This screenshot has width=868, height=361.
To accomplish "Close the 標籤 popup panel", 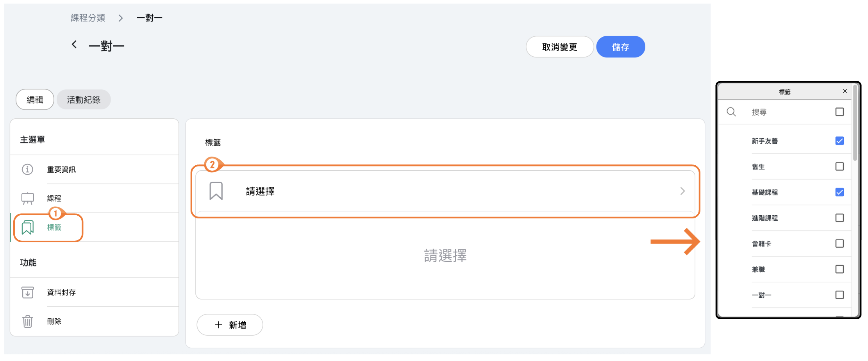I will pos(845,91).
